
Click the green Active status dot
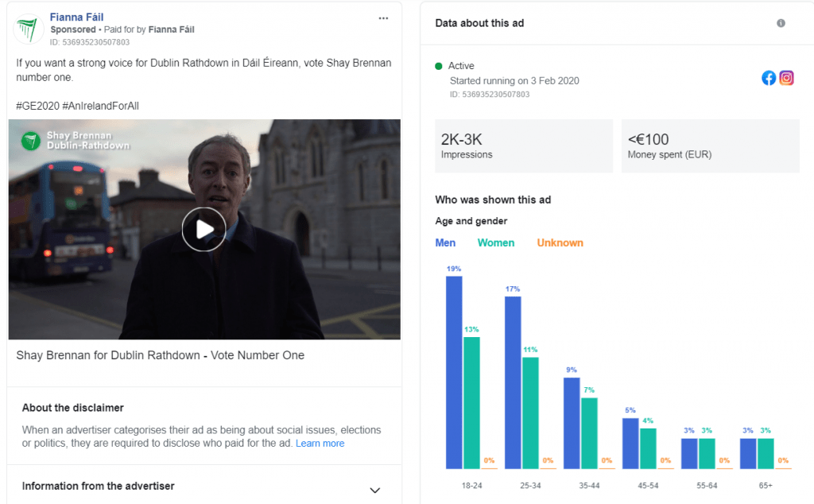coord(438,66)
